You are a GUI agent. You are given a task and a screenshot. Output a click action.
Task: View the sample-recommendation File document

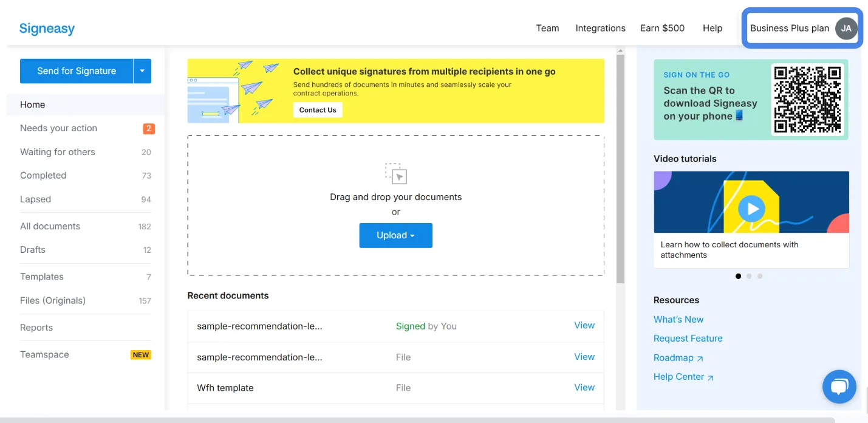point(584,357)
